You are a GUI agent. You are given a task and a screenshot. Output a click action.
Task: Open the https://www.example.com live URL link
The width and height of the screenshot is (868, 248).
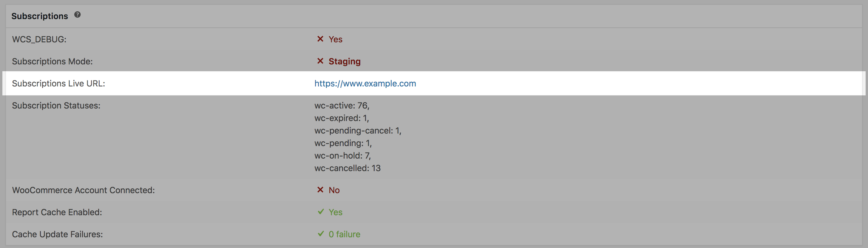[365, 83]
